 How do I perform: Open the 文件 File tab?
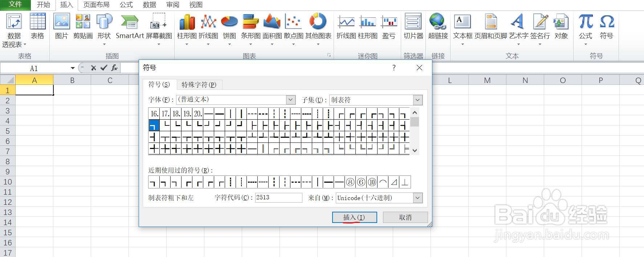point(15,5)
